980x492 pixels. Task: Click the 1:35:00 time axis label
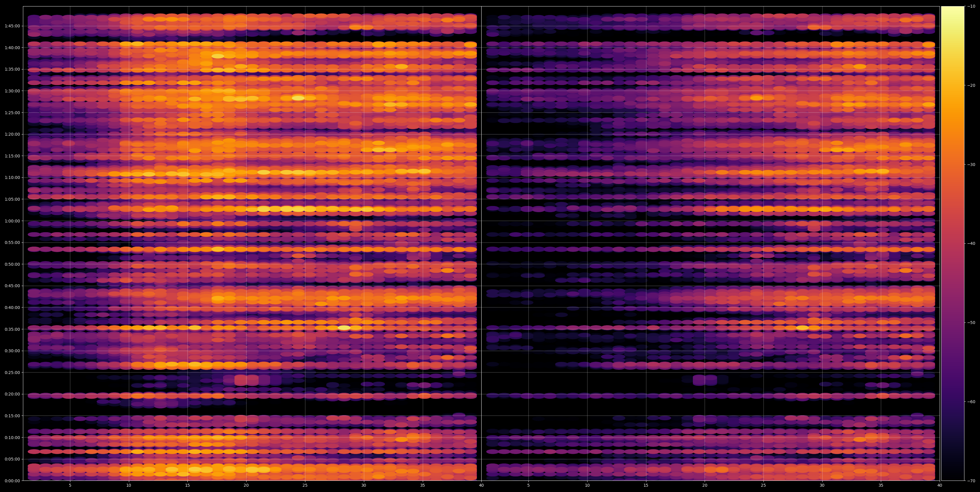coord(12,69)
